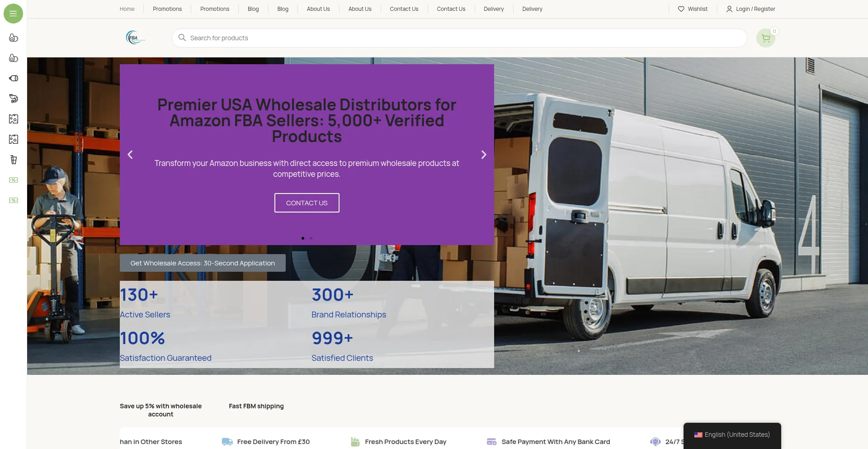Screen dimensions: 868x449
Task: Select the first slider pagination dot
Action: [303, 238]
